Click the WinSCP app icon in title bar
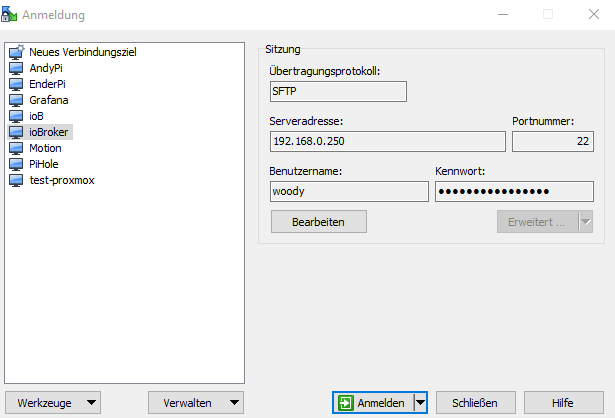The image size is (615, 418). point(9,15)
